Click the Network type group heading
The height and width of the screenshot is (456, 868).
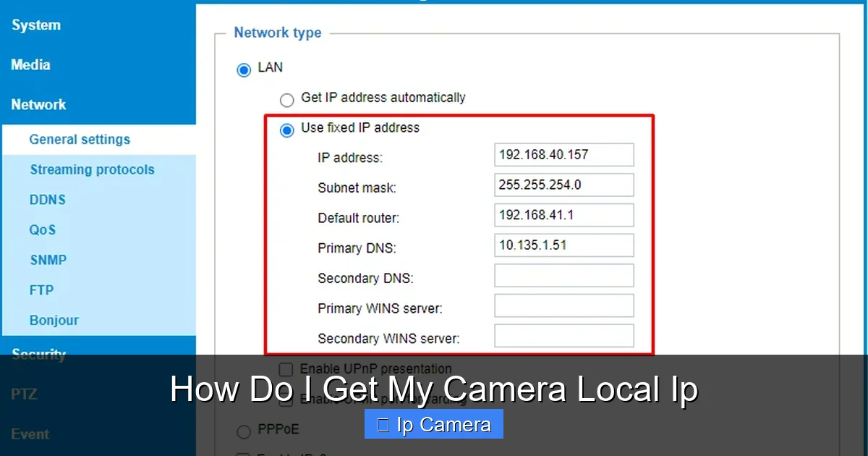click(278, 33)
